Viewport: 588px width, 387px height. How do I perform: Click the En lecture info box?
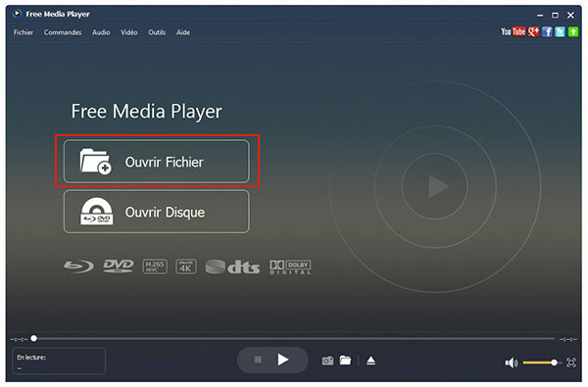coord(59,361)
